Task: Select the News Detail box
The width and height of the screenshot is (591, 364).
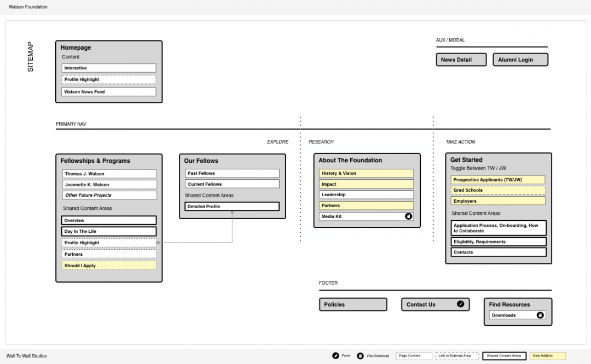Action: pos(461,60)
